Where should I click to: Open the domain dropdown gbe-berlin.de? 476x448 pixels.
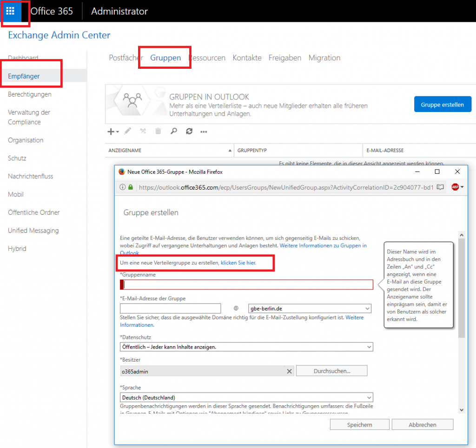click(310, 309)
